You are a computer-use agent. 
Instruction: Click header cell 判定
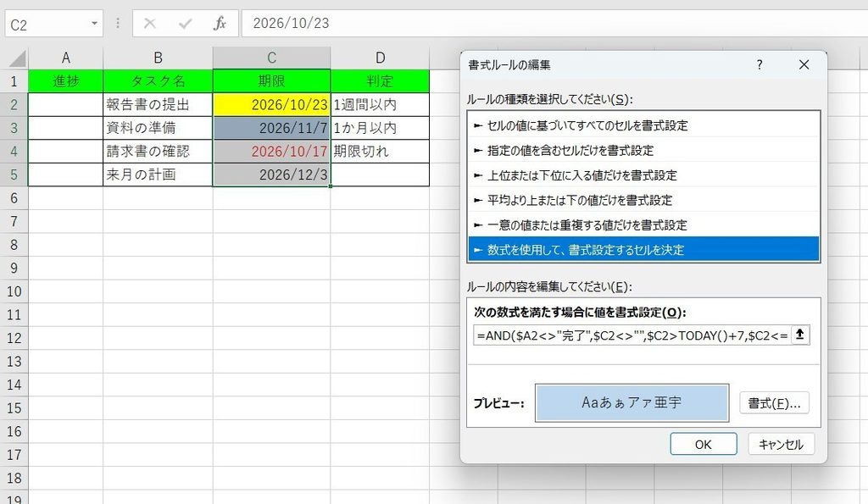380,81
